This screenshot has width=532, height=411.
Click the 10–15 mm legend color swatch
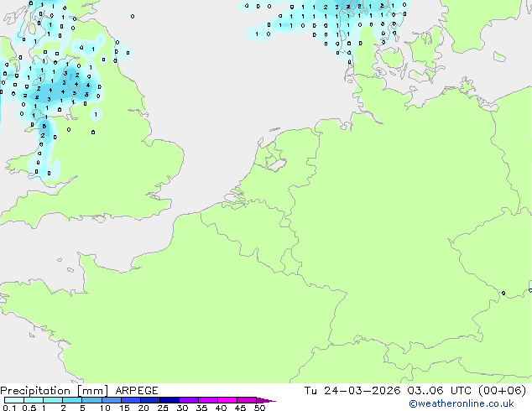coord(112,400)
